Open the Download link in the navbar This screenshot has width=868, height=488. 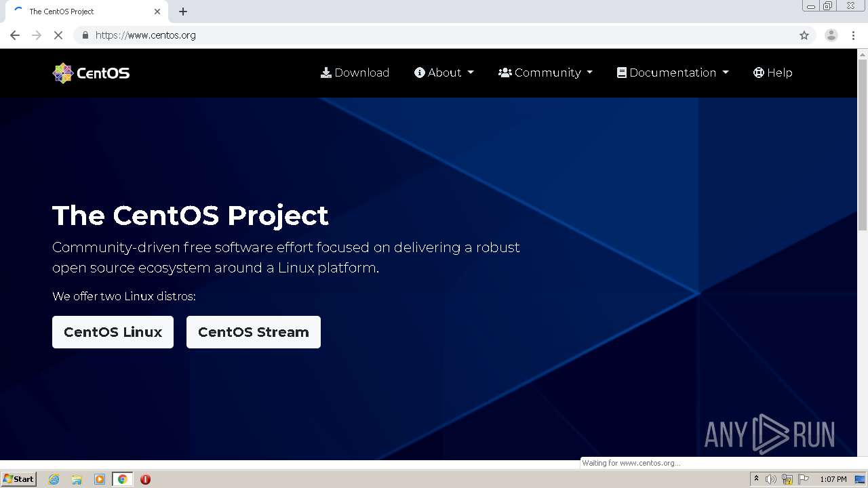(x=355, y=73)
